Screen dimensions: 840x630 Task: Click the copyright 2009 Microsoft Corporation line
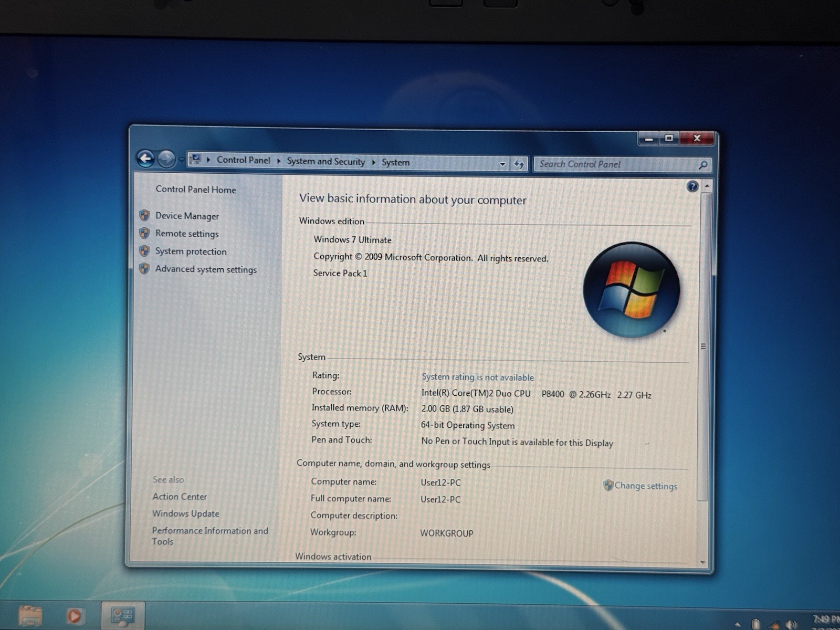[x=430, y=257]
